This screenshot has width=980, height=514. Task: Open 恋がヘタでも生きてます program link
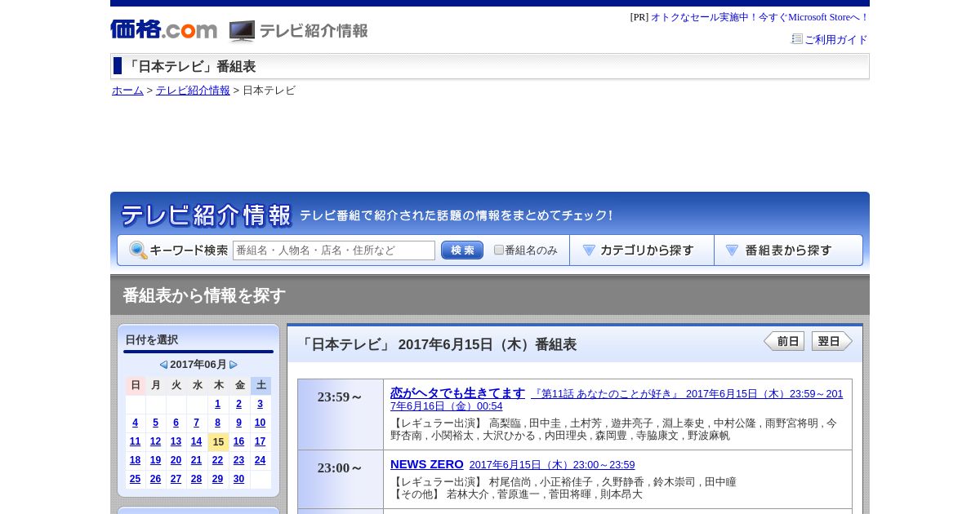pos(457,392)
